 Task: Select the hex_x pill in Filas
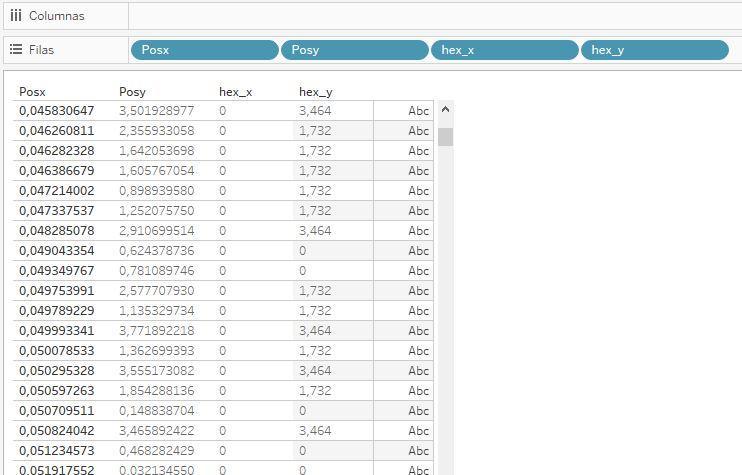(x=504, y=50)
